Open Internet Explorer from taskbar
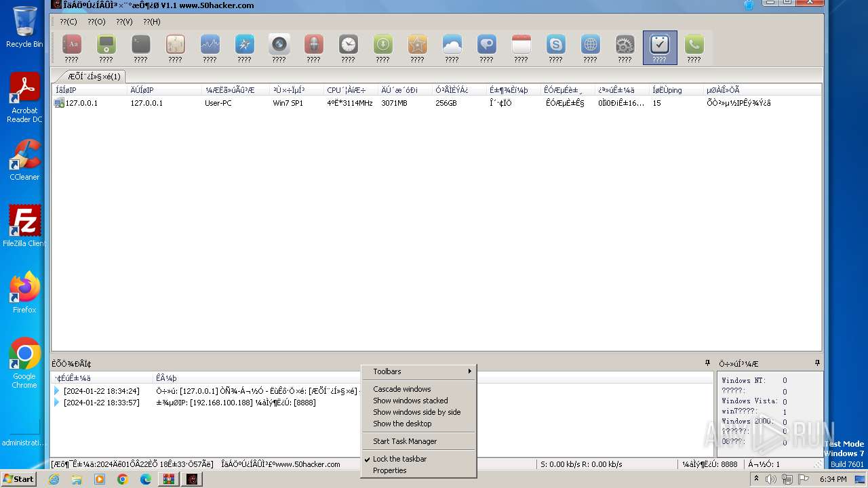Image resolution: width=868 pixels, height=488 pixels. pos(54,479)
